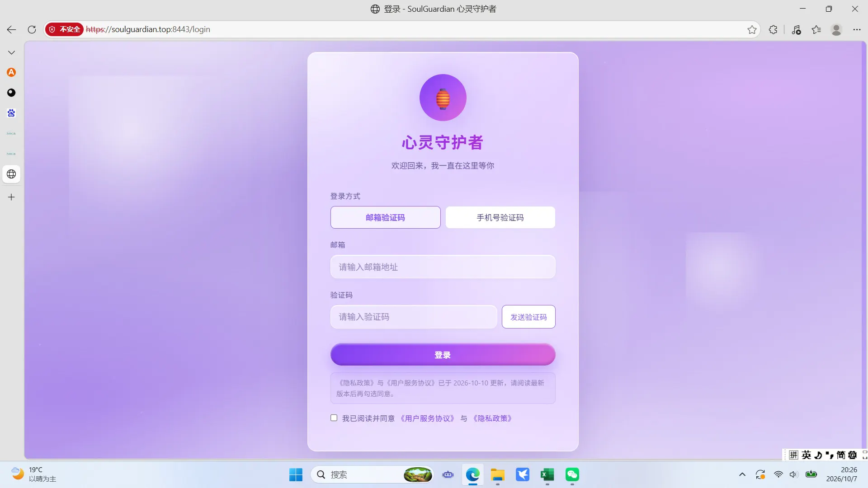The height and width of the screenshot is (488, 868).
Task: Open the browser settings and more menu
Action: (x=857, y=29)
